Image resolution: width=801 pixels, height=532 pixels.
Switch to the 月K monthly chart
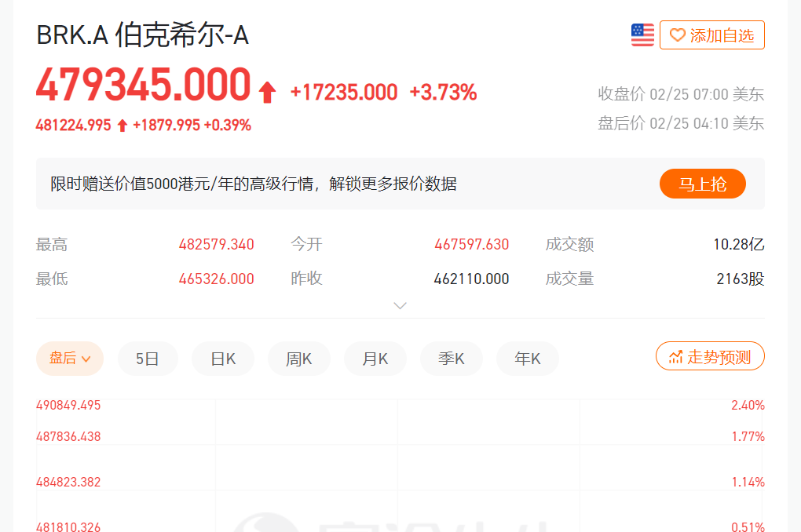coord(375,359)
